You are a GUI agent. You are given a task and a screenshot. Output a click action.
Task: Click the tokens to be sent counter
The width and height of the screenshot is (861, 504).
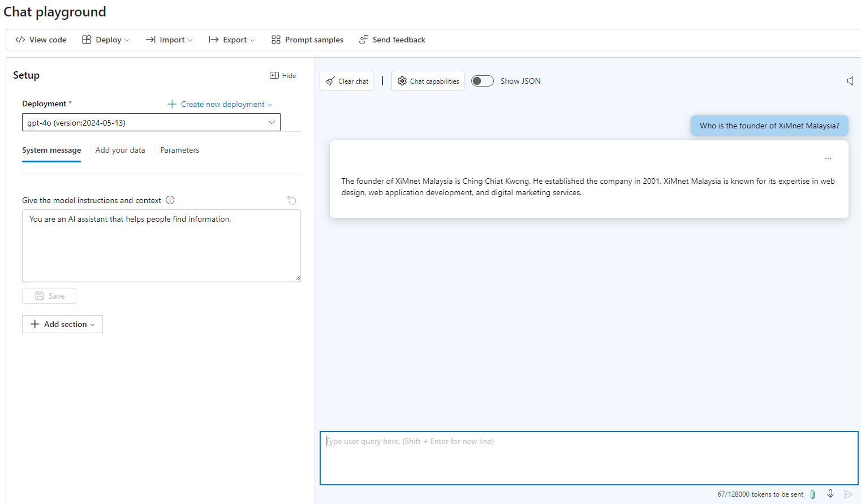point(760,494)
